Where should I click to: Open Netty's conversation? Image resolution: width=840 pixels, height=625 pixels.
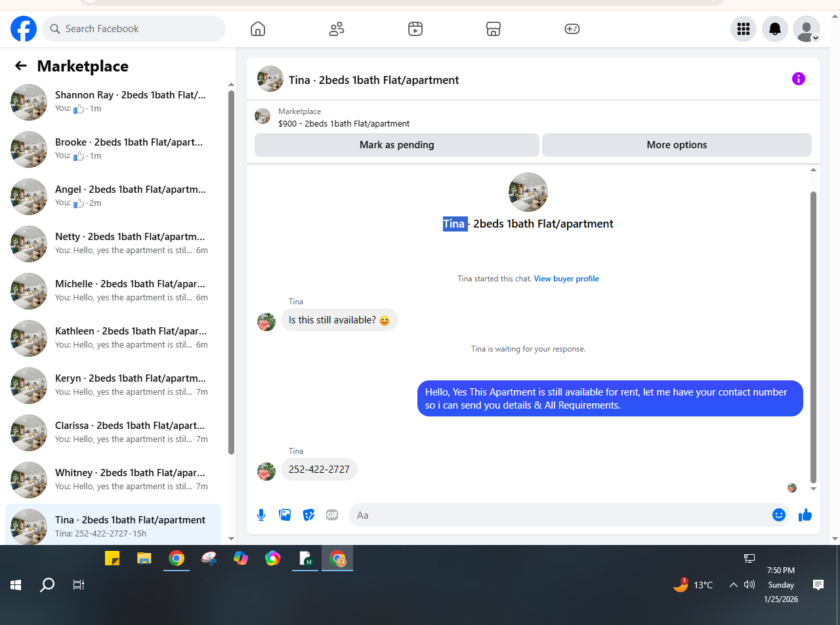pos(113,244)
